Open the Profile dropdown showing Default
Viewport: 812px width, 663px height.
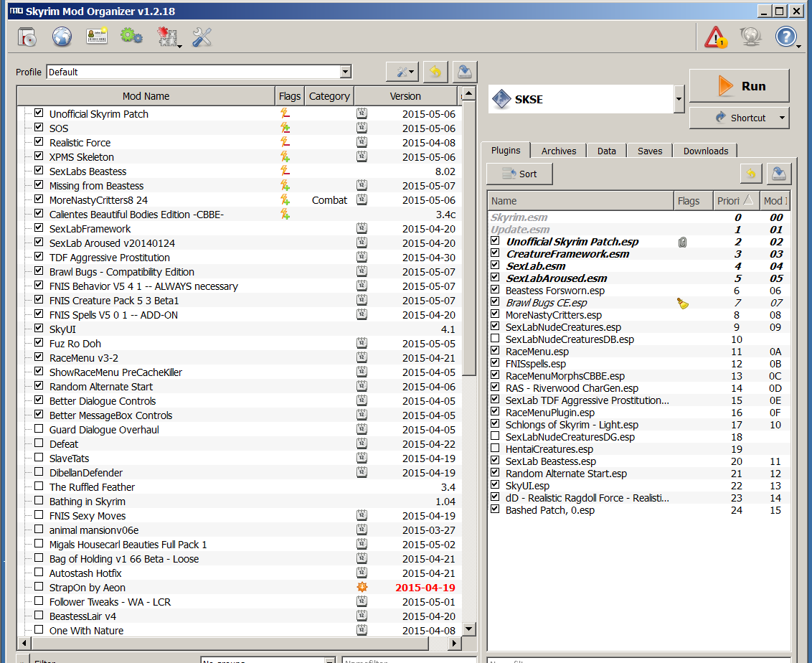[x=346, y=72]
